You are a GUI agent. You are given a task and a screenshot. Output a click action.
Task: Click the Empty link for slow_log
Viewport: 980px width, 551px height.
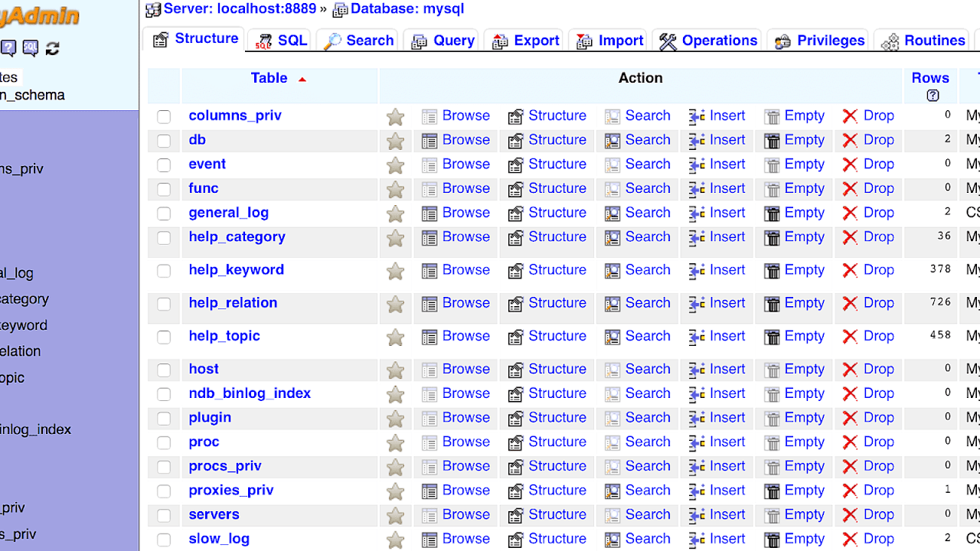[x=804, y=539]
